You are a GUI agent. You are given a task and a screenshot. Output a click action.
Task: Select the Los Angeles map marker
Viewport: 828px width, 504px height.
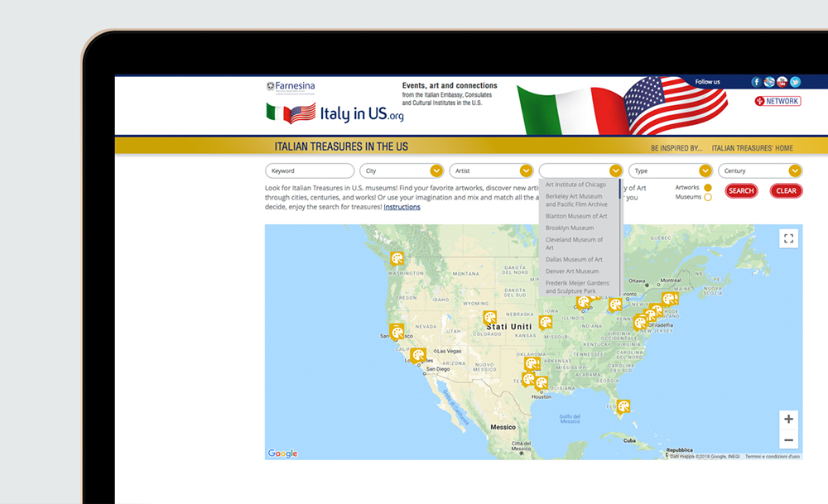click(418, 355)
